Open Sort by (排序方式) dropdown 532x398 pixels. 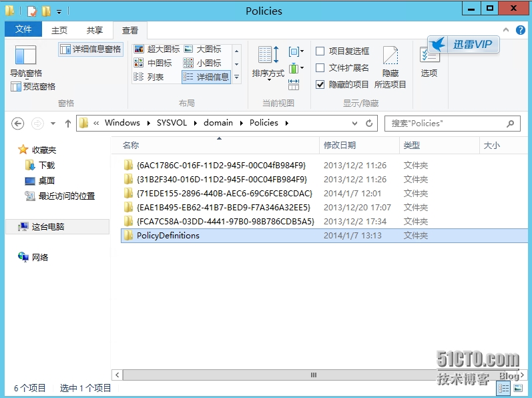point(268,63)
